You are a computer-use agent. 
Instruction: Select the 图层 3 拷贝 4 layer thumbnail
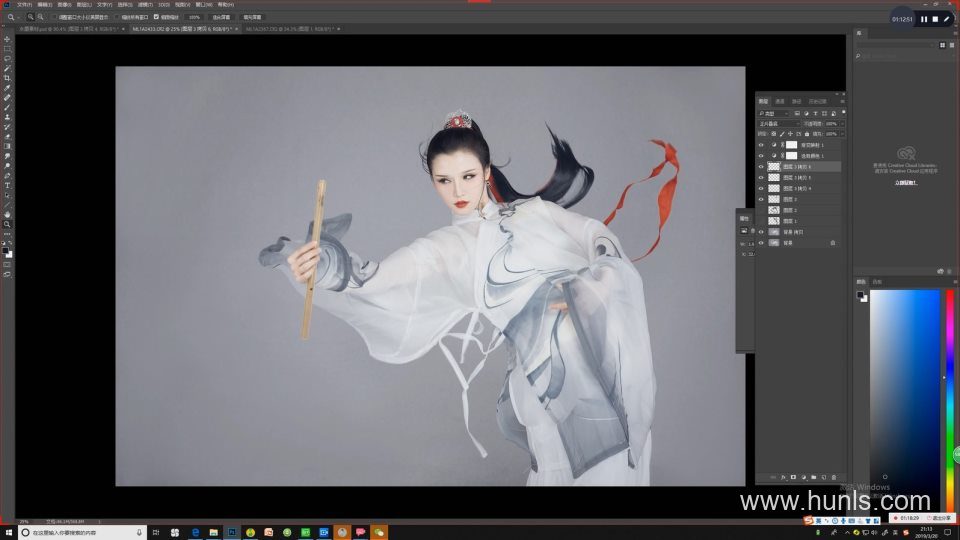pos(774,189)
